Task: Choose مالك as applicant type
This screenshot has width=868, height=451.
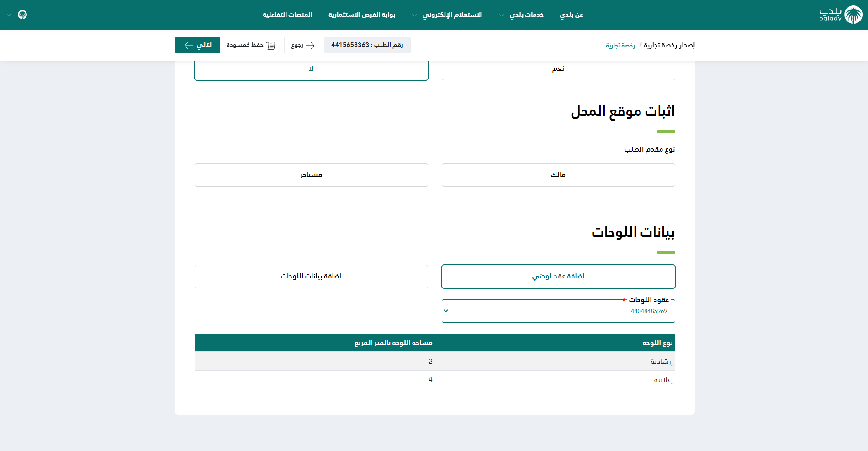Action: click(x=558, y=175)
